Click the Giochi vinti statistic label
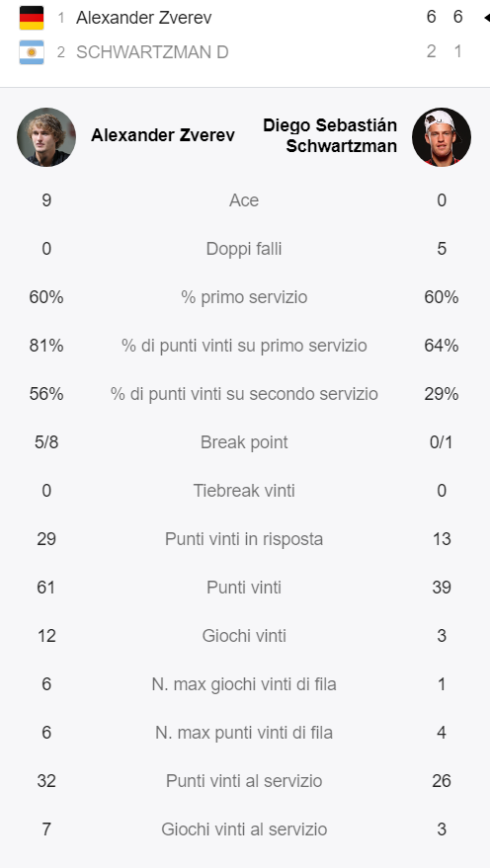Image resolution: width=490 pixels, height=868 pixels. pos(244,636)
